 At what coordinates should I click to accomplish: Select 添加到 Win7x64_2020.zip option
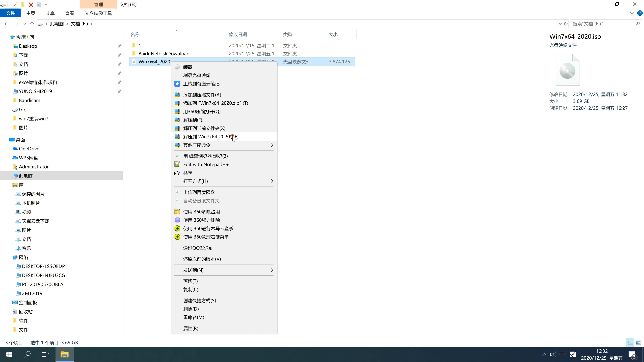(x=215, y=103)
